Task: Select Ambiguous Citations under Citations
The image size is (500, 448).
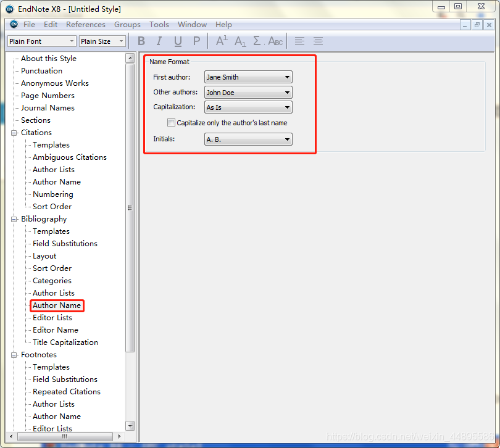Action: pyautogui.click(x=70, y=157)
